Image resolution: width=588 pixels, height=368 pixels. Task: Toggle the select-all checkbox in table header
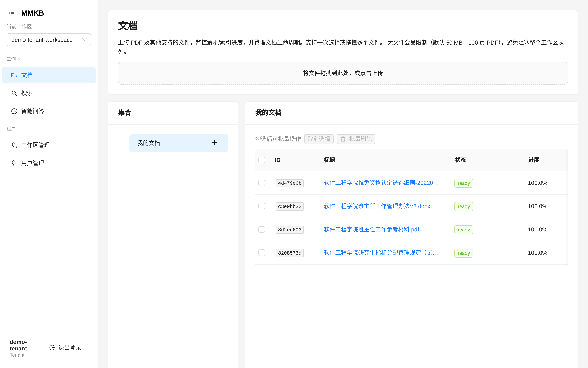coord(262,160)
